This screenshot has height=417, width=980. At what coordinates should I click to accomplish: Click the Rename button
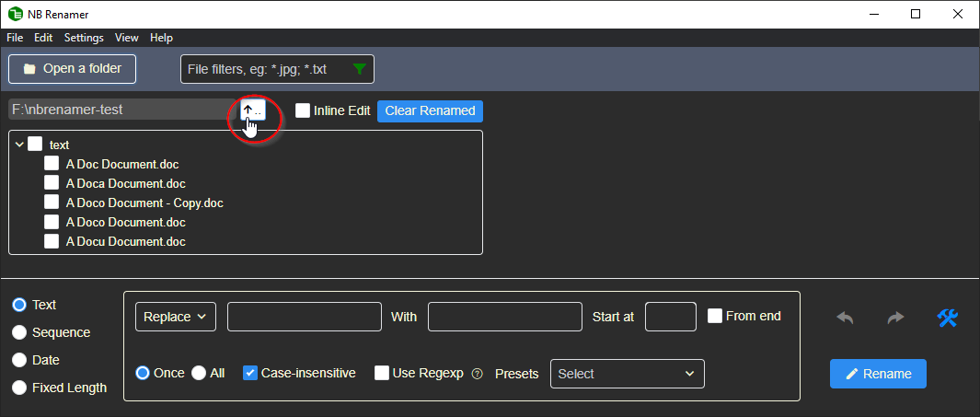[878, 374]
